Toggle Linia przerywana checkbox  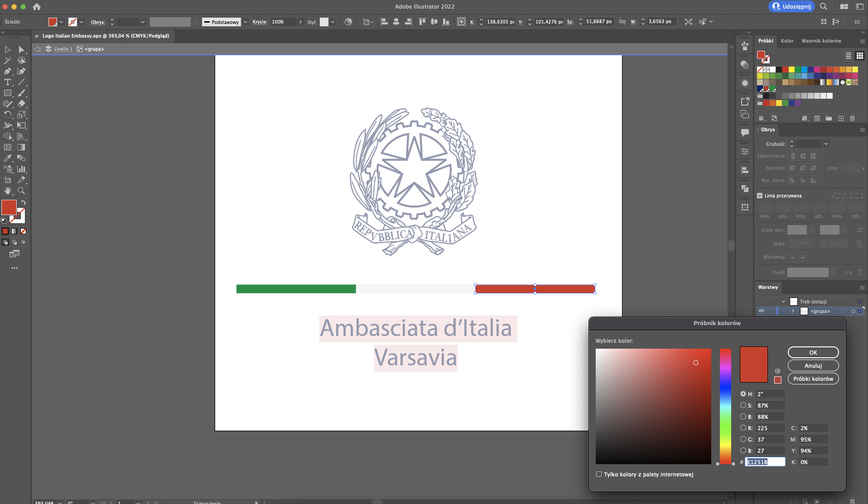[760, 196]
